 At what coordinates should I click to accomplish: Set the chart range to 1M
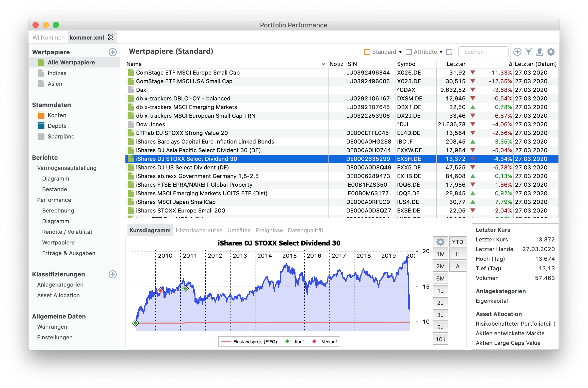pyautogui.click(x=440, y=254)
